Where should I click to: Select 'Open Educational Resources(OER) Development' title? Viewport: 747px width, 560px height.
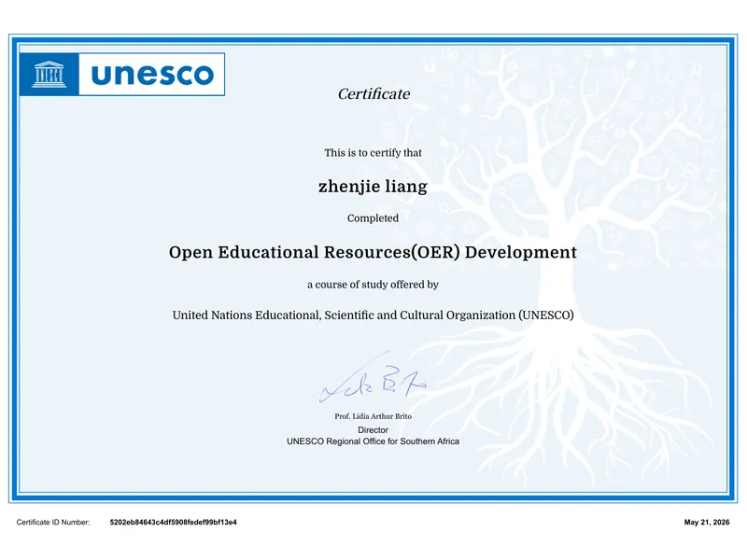[x=373, y=252]
